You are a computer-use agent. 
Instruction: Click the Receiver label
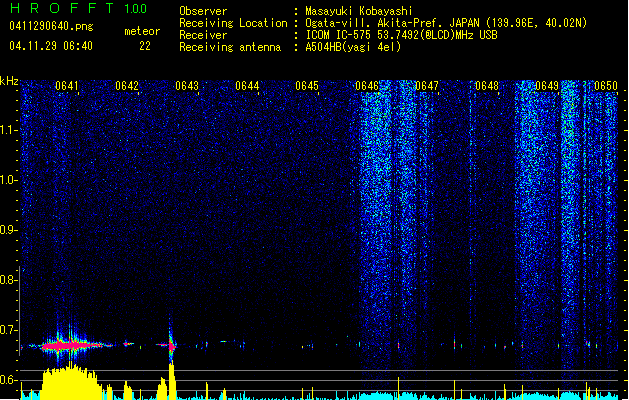tap(203, 35)
